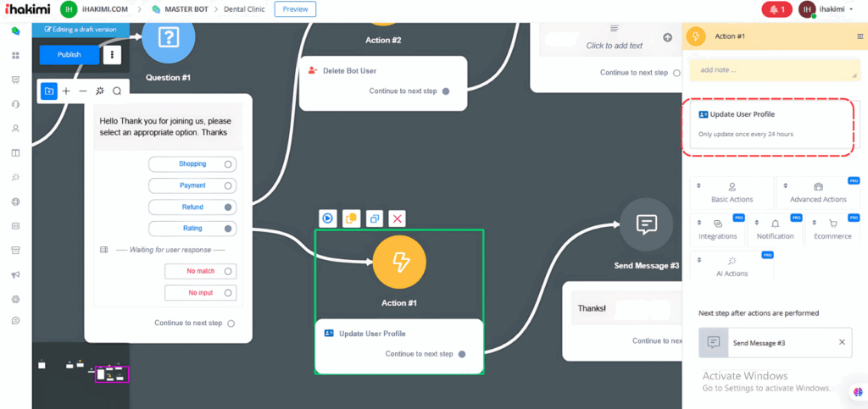Click the Send Message #3 node icon
Screen dimensions: 868x409
(646, 225)
